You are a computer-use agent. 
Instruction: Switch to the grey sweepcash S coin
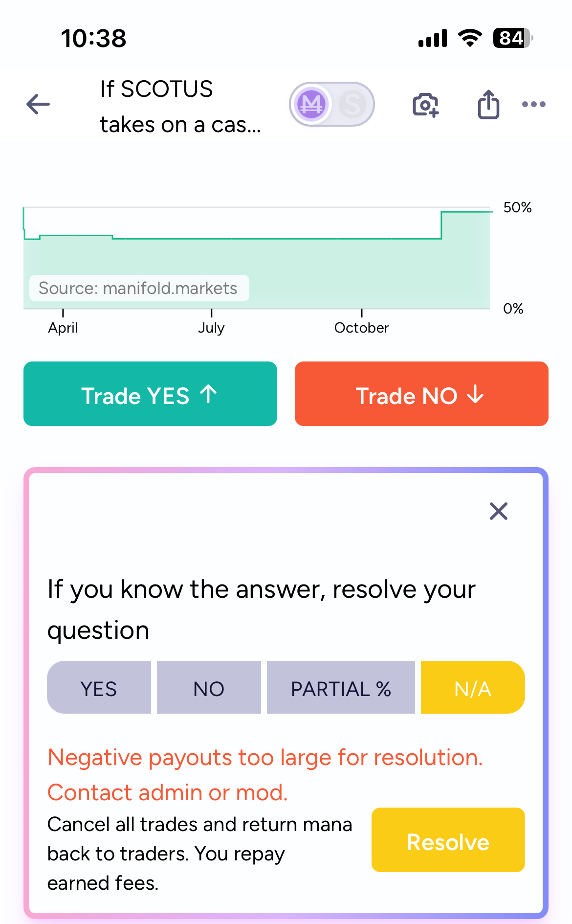[x=352, y=104]
